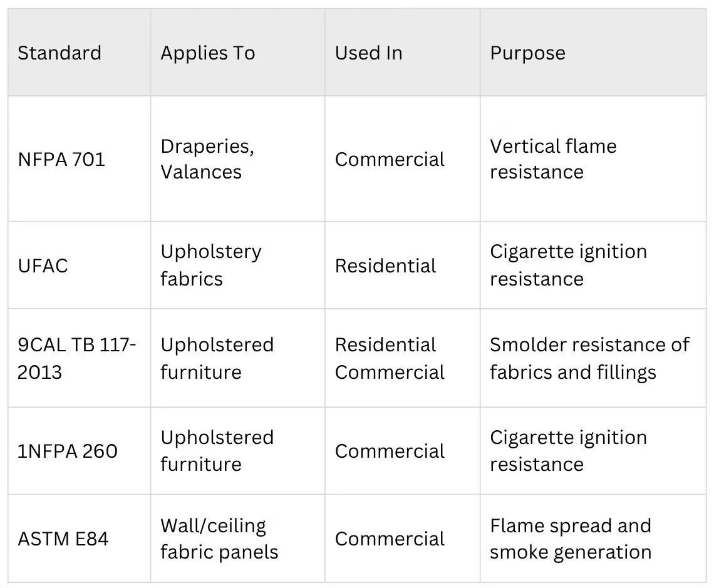This screenshot has width=714, height=588.
Task: Click Smolder resistance of fabrics cell
Action: (x=593, y=358)
